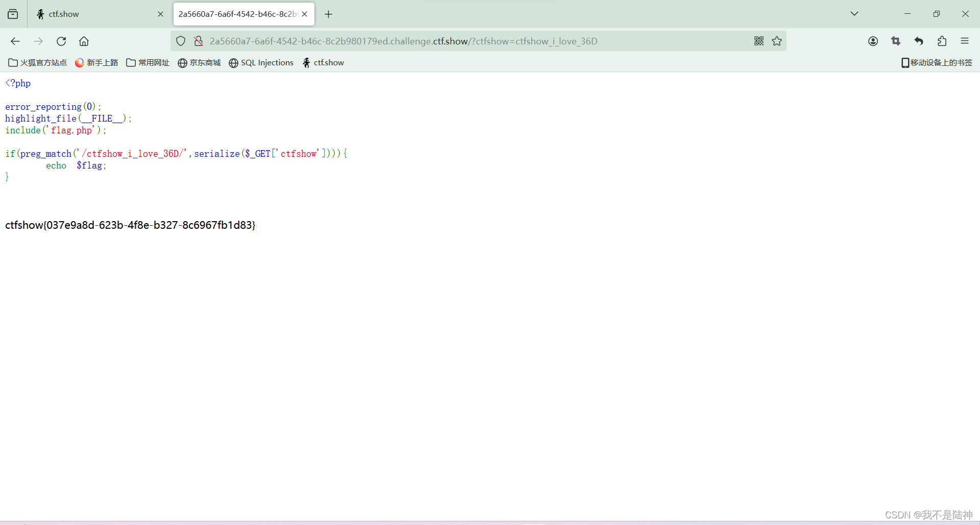Reload the current page
Screen dimensions: 980x525
(x=61, y=41)
